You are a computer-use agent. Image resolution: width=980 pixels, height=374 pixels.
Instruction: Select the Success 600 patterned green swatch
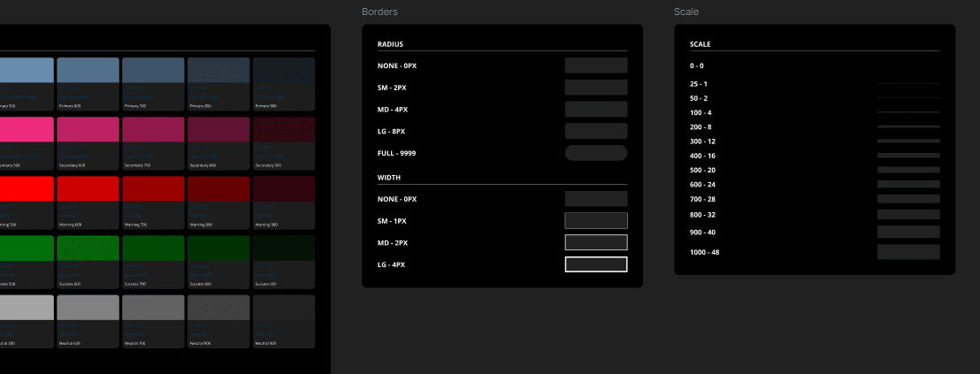(88, 248)
